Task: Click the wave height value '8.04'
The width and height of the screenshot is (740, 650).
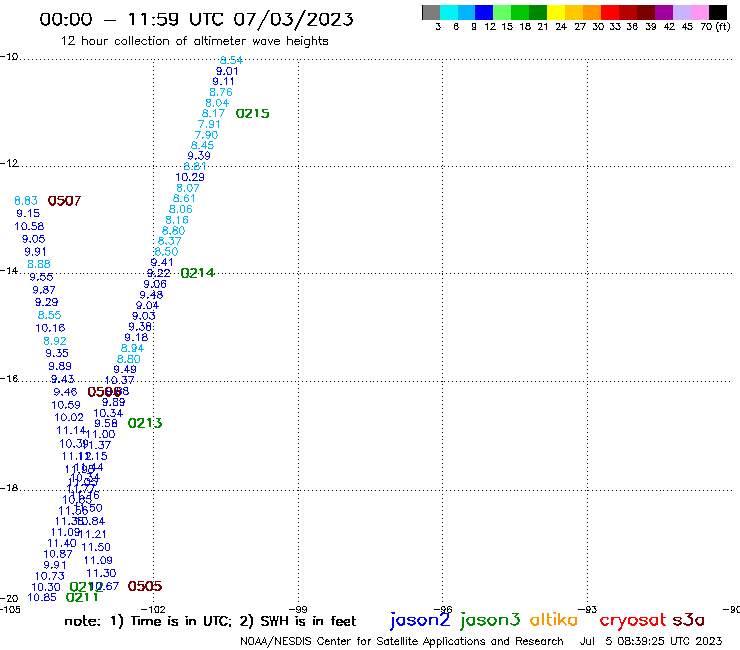Action: 217,103
